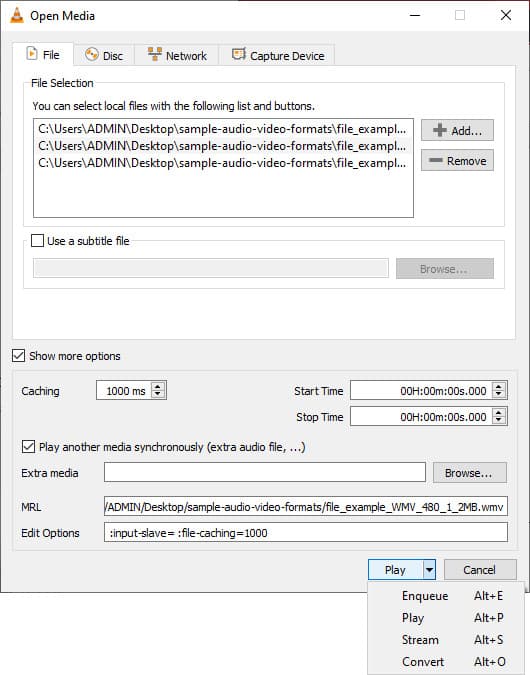Increase Start Time with up spinner arrow
The height and width of the screenshot is (675, 530).
click(x=499, y=386)
